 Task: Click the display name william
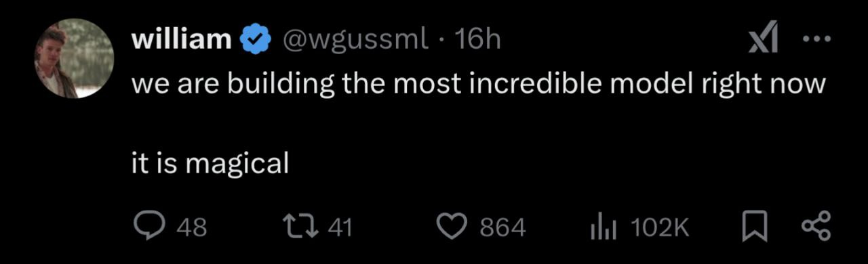[x=182, y=41]
